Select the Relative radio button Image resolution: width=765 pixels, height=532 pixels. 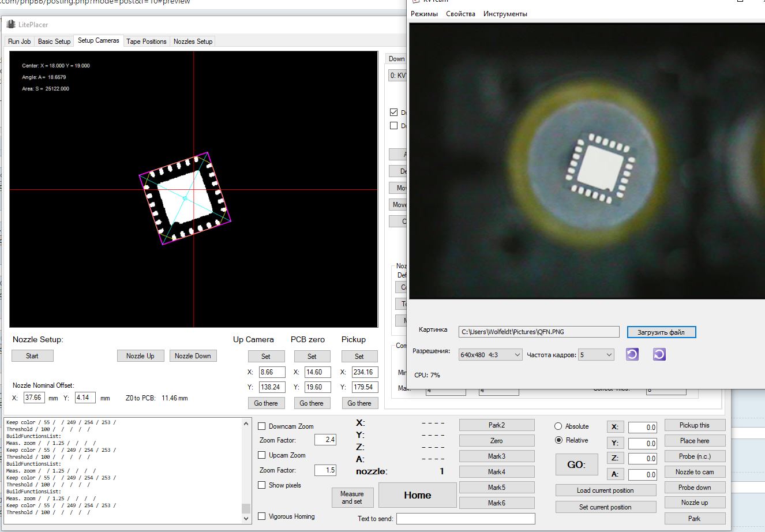pyautogui.click(x=558, y=440)
